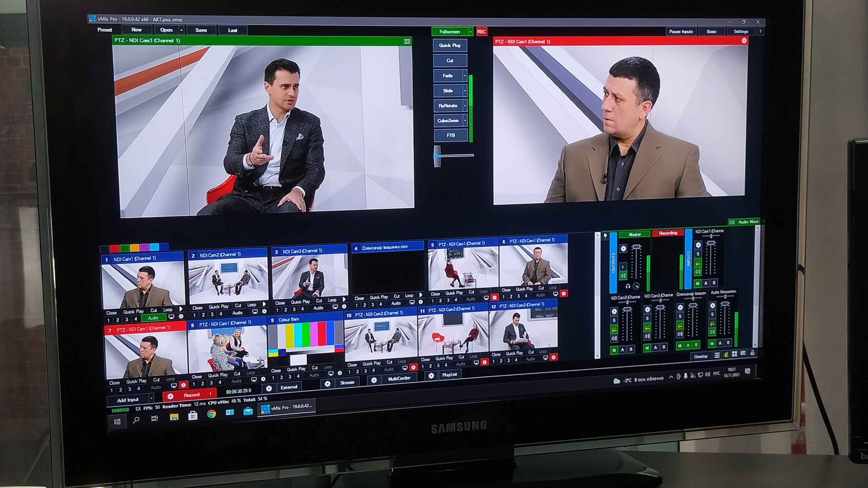Click the headphones icon in Master strip
This screenshot has width=868, height=488.
[628, 287]
